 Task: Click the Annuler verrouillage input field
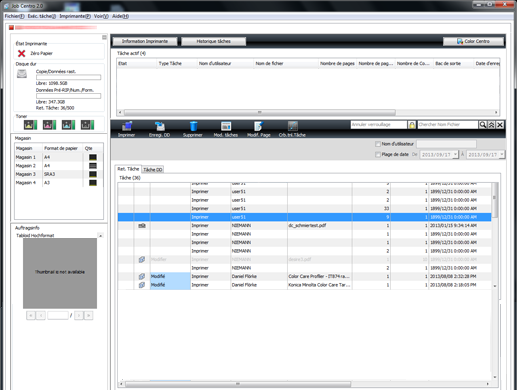[x=379, y=125]
